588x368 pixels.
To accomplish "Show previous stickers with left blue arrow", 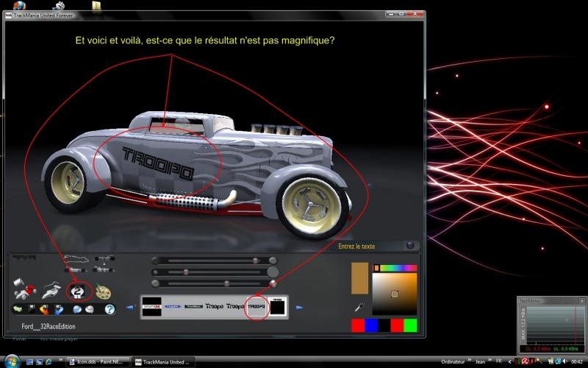I will coord(130,307).
